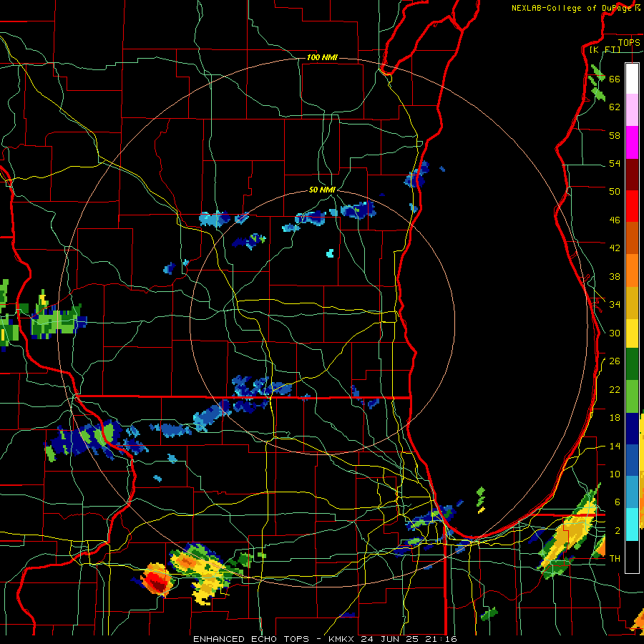Click the "50 NMI" range ring label
The image size is (644, 644).
click(x=322, y=190)
